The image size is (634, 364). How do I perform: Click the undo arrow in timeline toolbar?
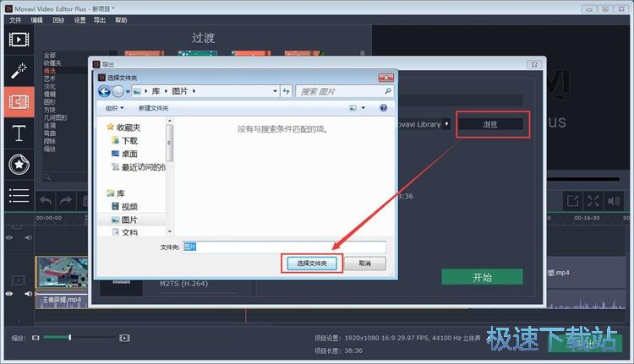[x=46, y=200]
